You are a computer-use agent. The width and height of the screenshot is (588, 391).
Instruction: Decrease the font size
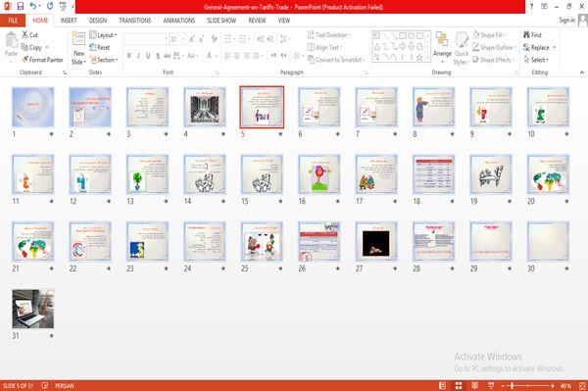coord(201,39)
